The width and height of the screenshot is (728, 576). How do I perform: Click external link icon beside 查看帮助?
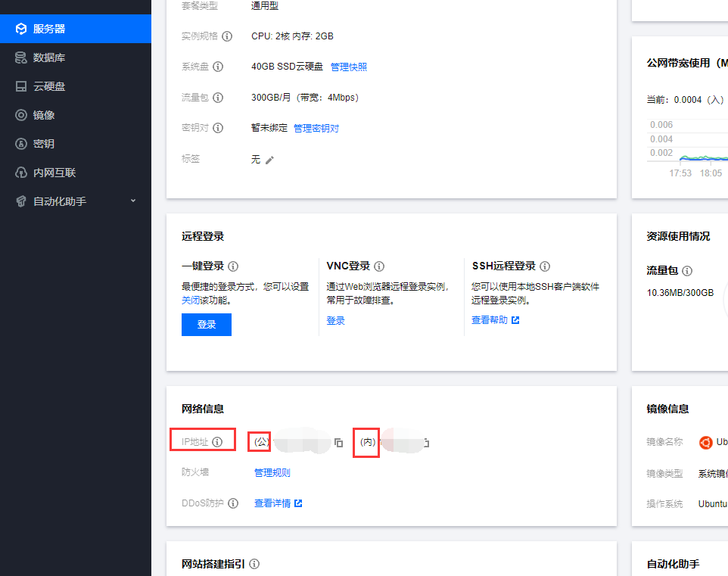pos(515,320)
